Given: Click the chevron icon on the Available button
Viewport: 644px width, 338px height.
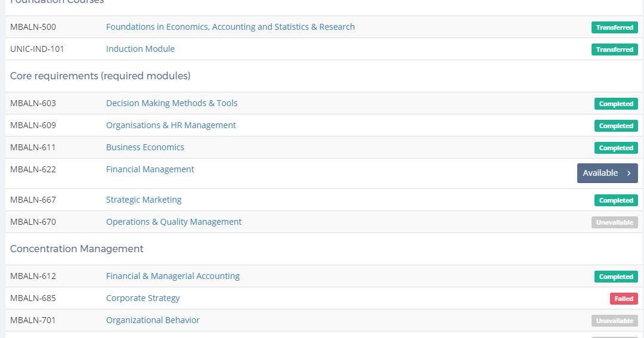Looking at the screenshot, I should (629, 173).
